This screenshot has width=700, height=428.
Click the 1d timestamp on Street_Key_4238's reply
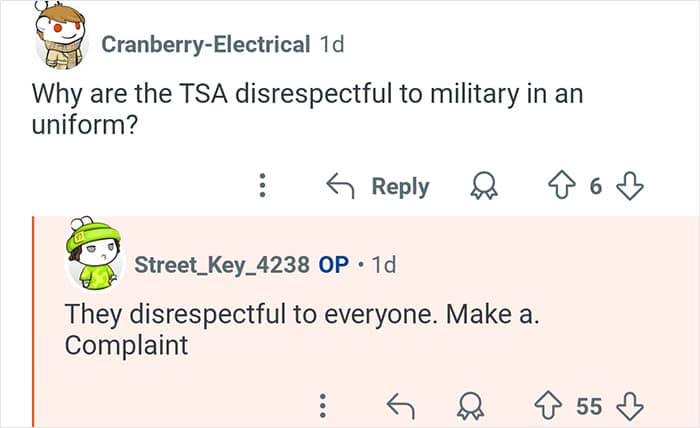(x=383, y=265)
